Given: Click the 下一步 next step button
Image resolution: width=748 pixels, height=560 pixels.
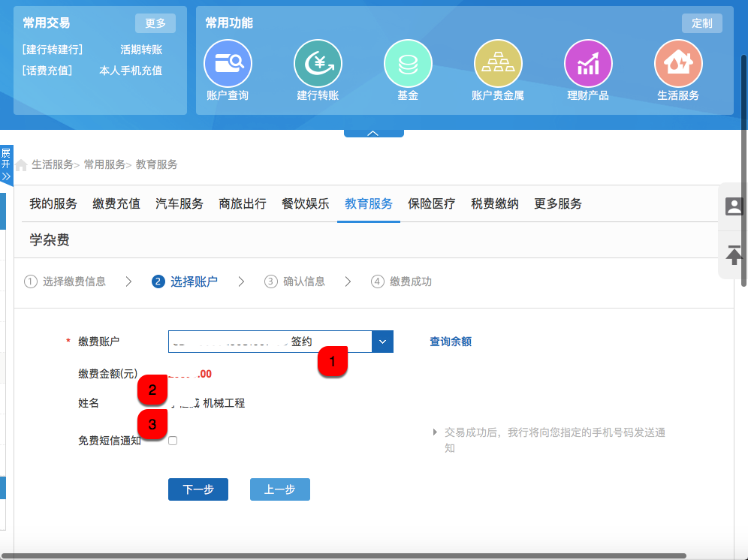Looking at the screenshot, I should (198, 489).
